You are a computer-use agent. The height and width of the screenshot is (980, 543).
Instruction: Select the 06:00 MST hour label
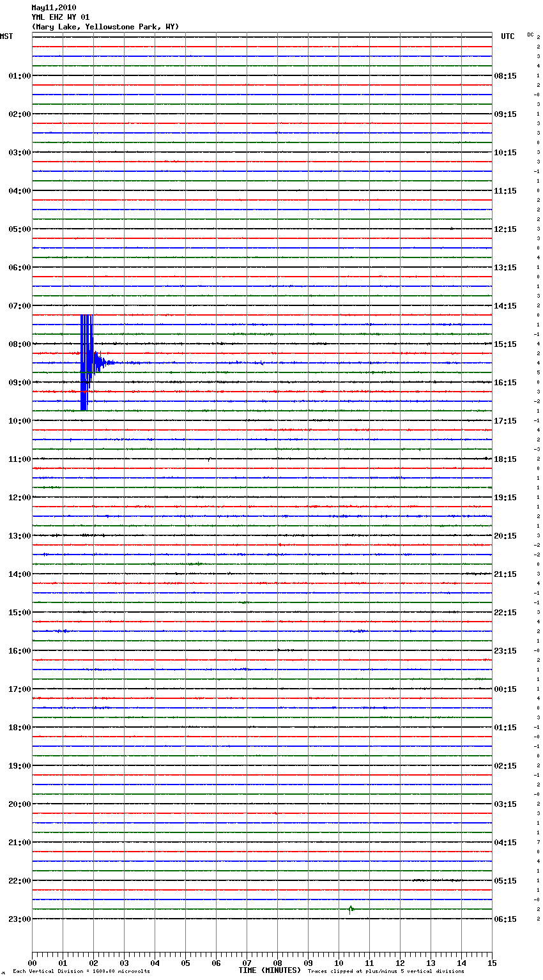pyautogui.click(x=19, y=267)
